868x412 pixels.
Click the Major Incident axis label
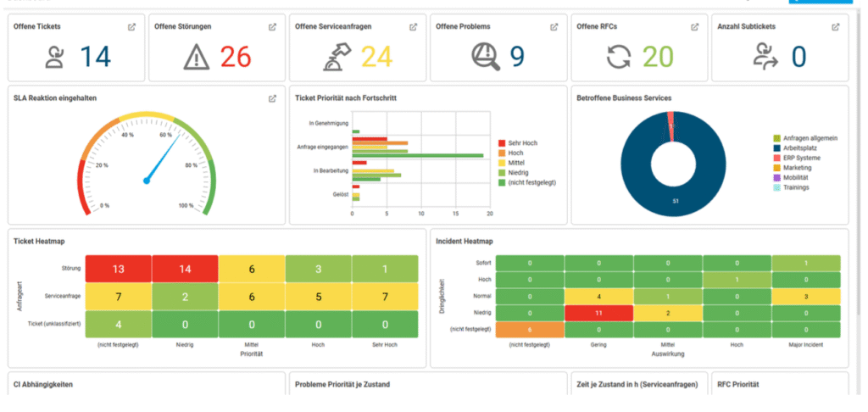806,344
